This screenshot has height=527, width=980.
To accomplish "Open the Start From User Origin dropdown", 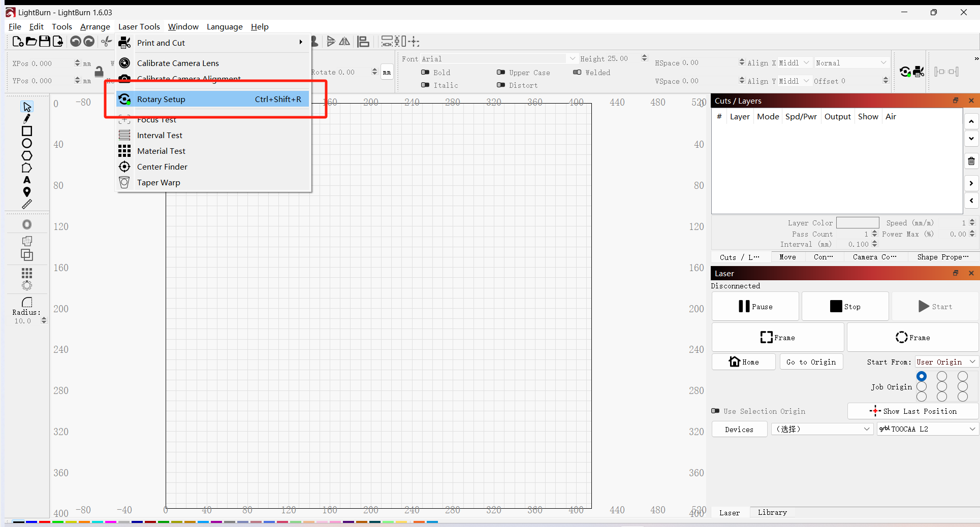I will [946, 361].
